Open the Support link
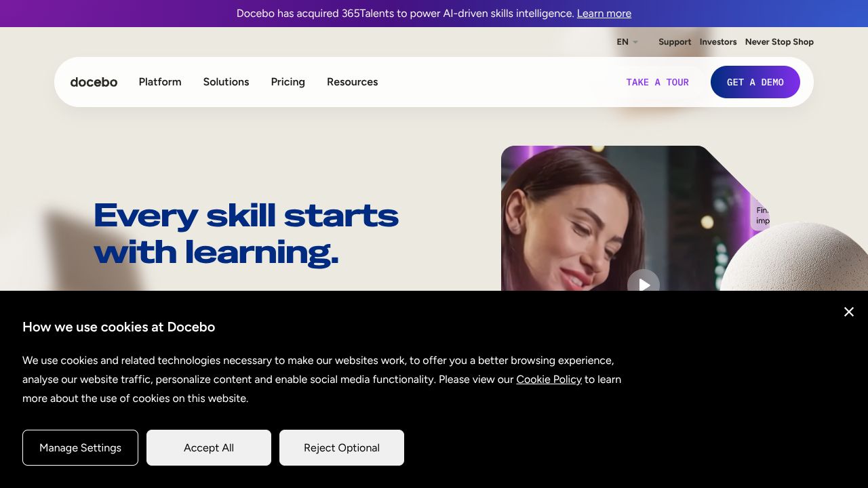Viewport: 868px width, 488px height. pos(675,42)
